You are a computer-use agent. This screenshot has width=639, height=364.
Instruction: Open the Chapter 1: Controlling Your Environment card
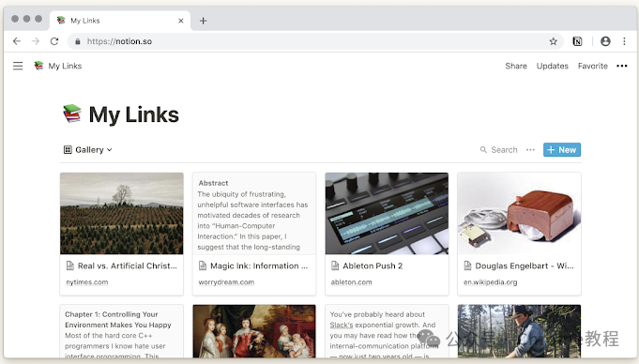coord(121,331)
